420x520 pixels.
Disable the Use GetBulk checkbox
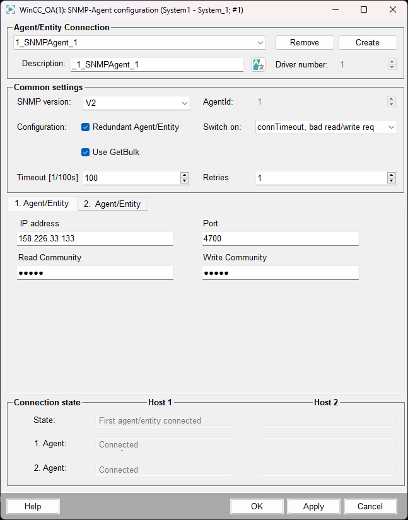86,152
